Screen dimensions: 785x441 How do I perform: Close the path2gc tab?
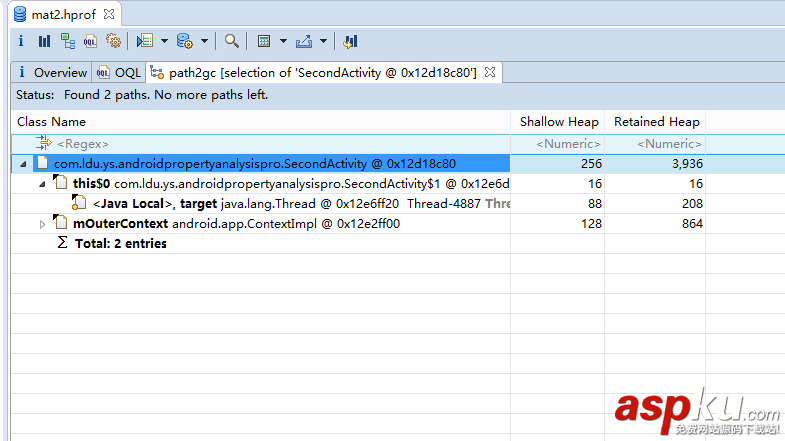click(490, 73)
